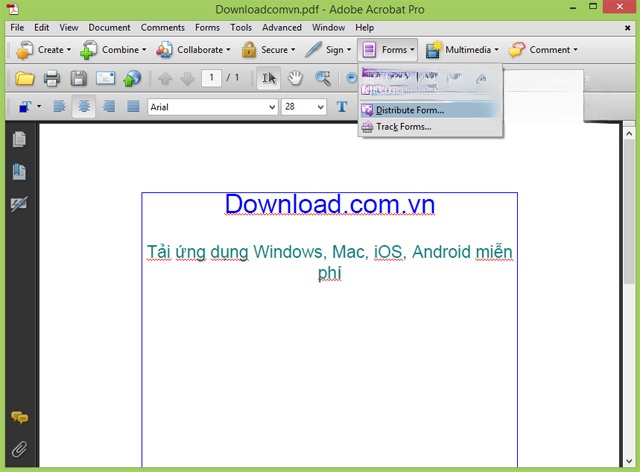
Task: Click the Sign pen icon
Action: pyautogui.click(x=313, y=50)
